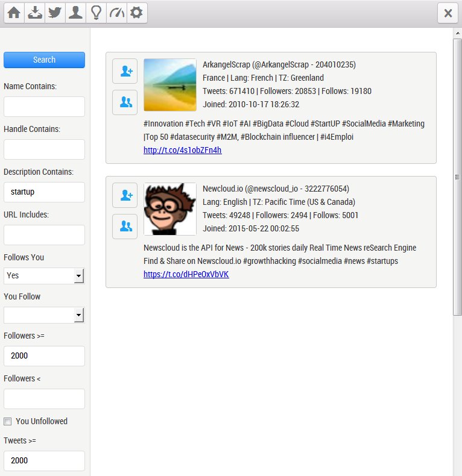Click the 'You Unfollowed' label text
The height and width of the screenshot is (476, 462).
[x=42, y=421]
